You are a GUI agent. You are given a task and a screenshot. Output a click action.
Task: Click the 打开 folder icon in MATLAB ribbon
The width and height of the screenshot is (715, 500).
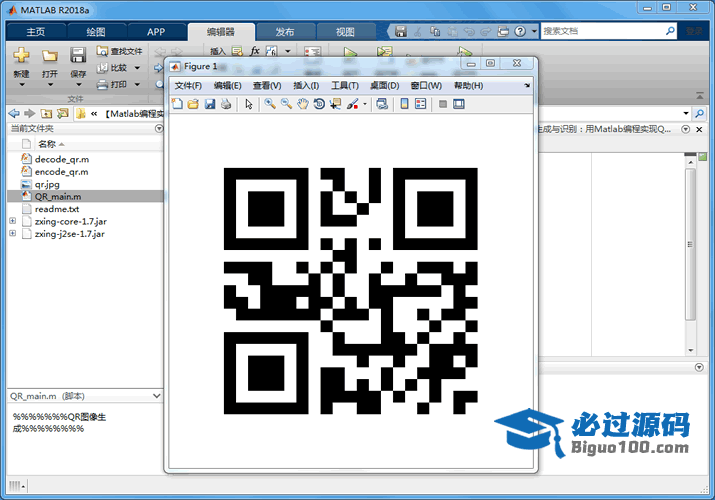50,56
